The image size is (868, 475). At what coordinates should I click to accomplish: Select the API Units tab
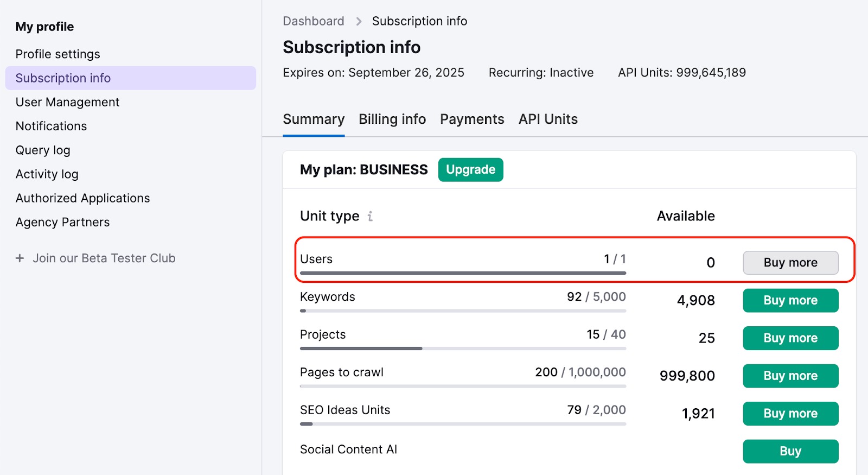[548, 119]
